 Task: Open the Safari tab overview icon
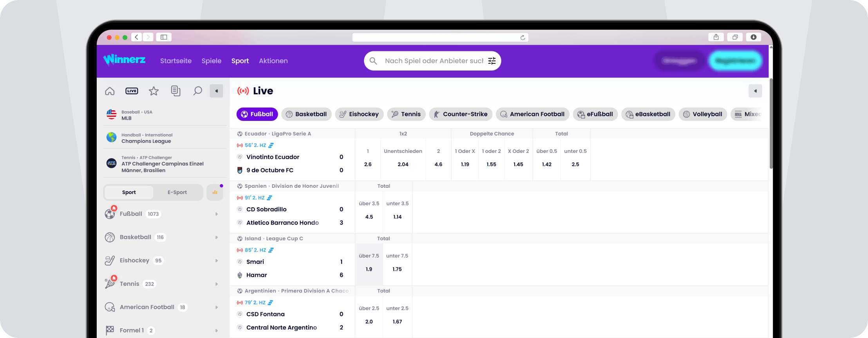(735, 37)
